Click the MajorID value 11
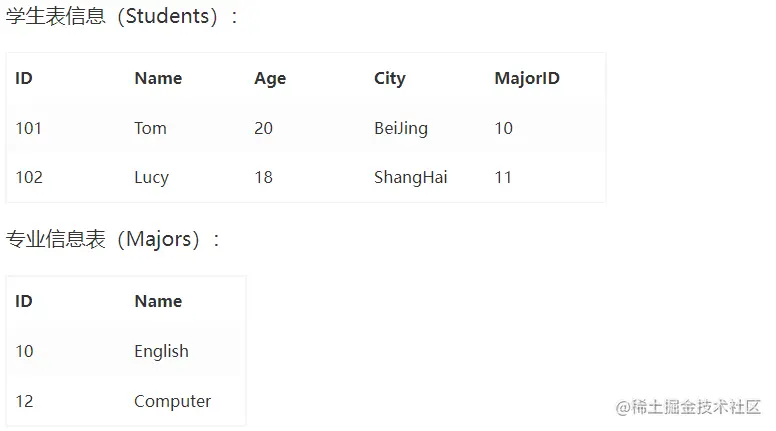Viewport: 776px width, 431px height. click(503, 177)
